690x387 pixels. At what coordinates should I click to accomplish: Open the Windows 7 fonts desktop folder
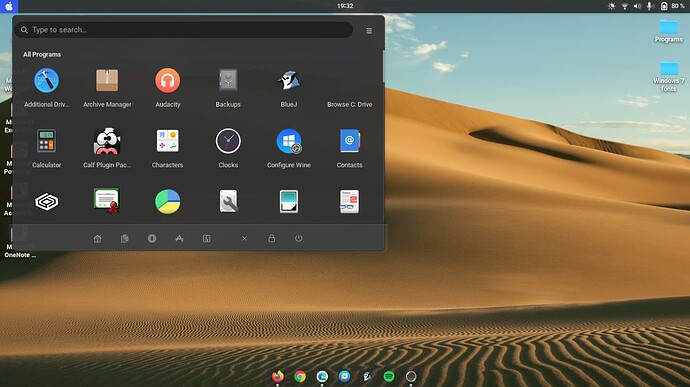click(x=668, y=77)
